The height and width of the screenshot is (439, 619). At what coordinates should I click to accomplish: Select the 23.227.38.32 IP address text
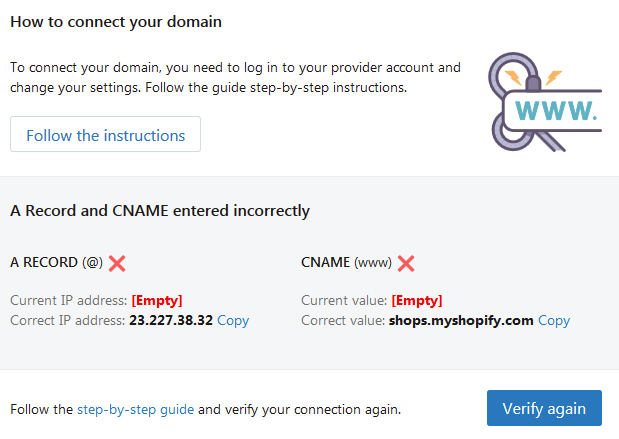(171, 320)
